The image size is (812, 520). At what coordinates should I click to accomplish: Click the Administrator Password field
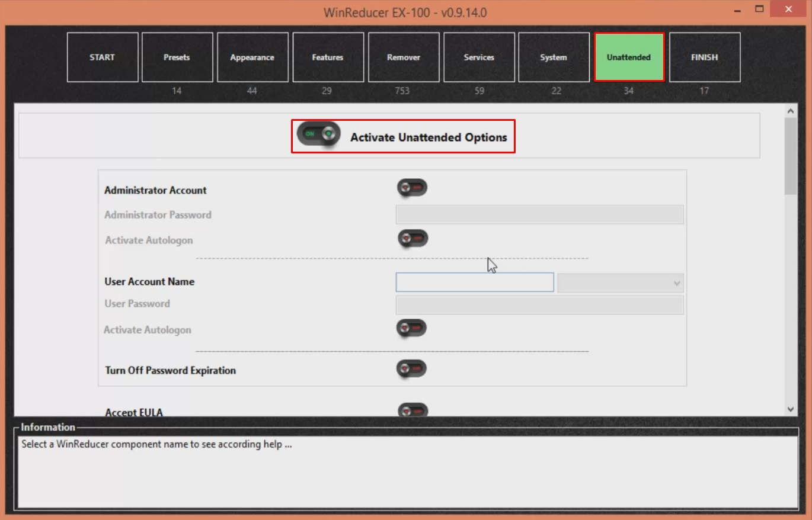click(x=539, y=214)
